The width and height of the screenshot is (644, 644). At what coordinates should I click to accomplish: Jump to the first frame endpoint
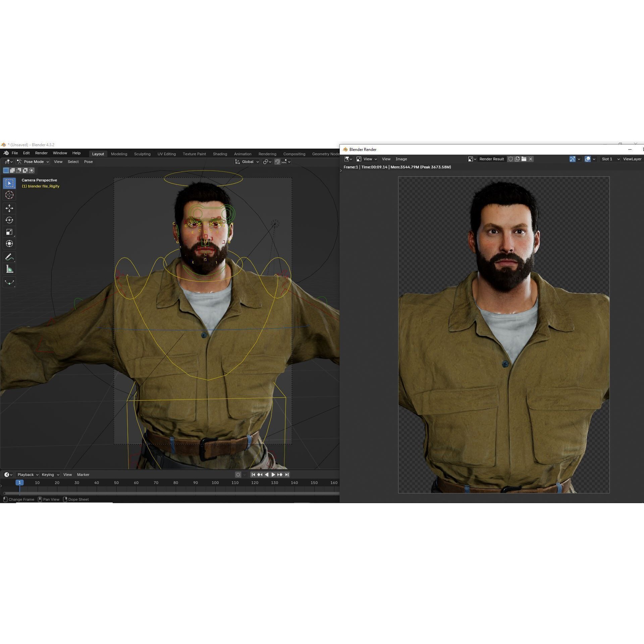[253, 475]
